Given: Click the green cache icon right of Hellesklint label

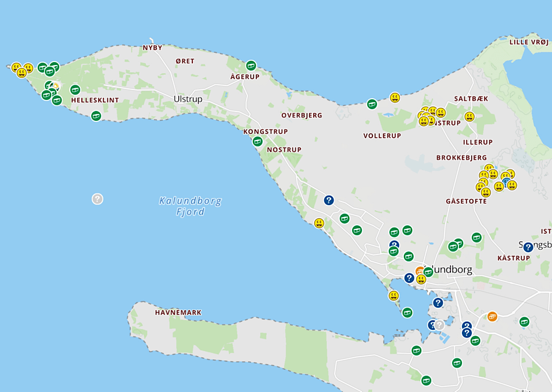Looking at the screenshot, I should [75, 90].
